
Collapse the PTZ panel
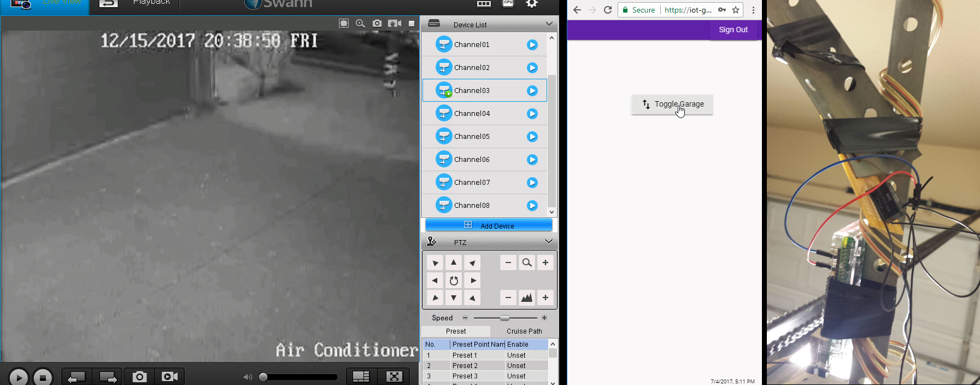pos(549,241)
